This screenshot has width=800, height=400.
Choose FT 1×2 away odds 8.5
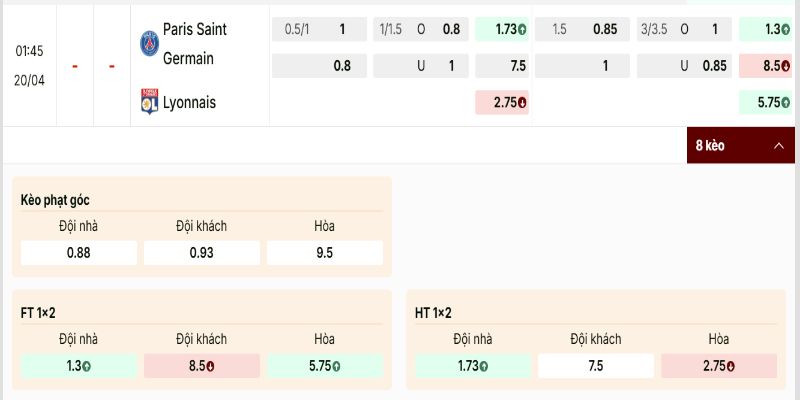(201, 366)
